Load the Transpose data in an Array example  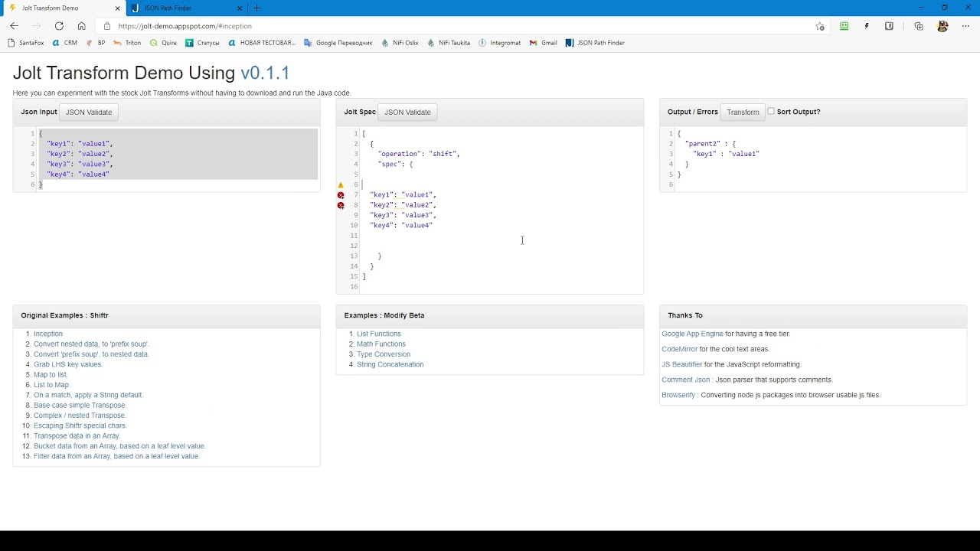click(x=77, y=436)
